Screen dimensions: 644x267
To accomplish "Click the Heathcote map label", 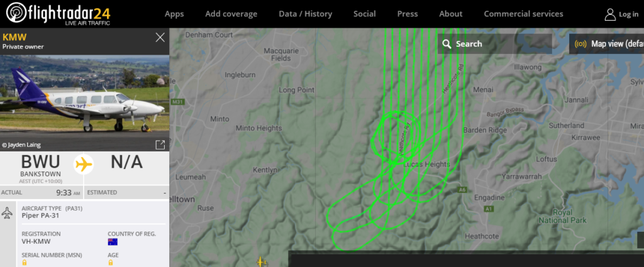I will (482, 236).
